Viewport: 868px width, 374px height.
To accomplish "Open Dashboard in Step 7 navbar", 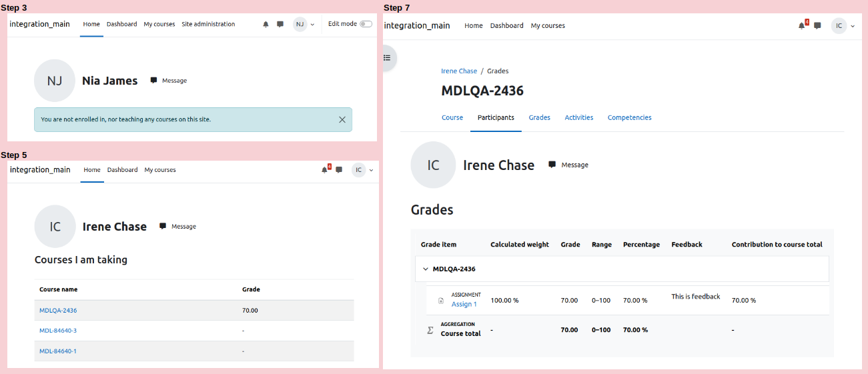I will click(507, 26).
